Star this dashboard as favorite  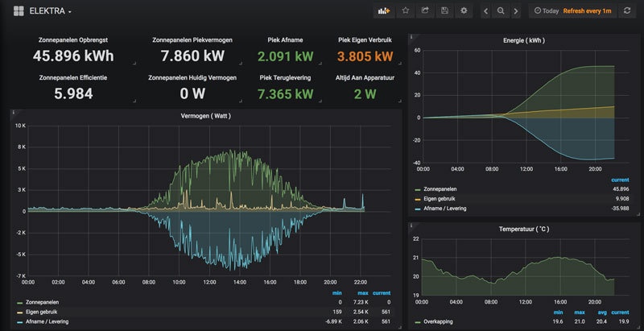coord(406,11)
